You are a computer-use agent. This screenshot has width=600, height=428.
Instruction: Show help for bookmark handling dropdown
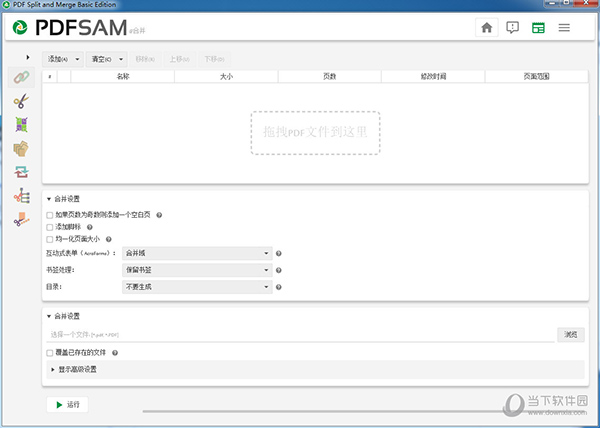pos(279,270)
